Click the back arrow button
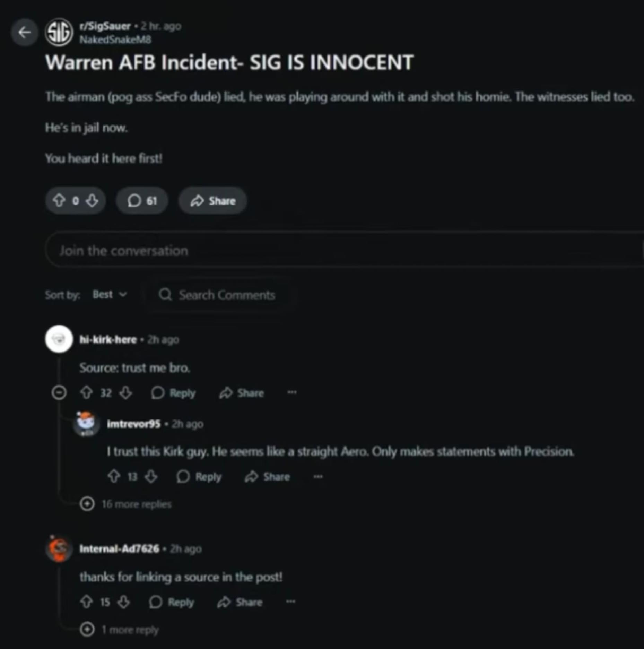The width and height of the screenshot is (644, 649). coord(24,33)
